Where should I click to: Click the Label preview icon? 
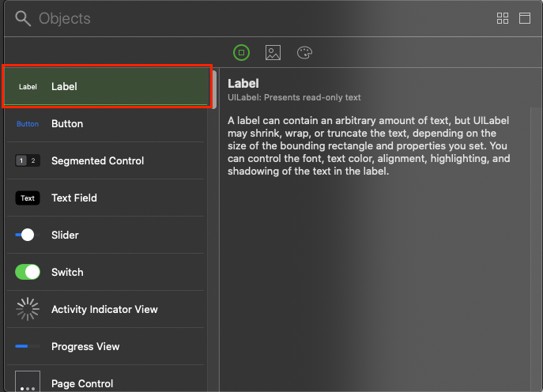(28, 87)
